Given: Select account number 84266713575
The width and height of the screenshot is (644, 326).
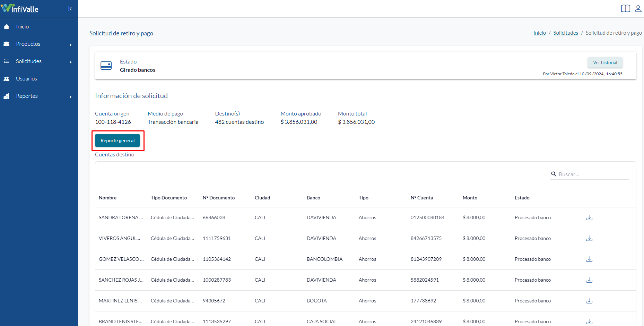Looking at the screenshot, I should (426, 238).
